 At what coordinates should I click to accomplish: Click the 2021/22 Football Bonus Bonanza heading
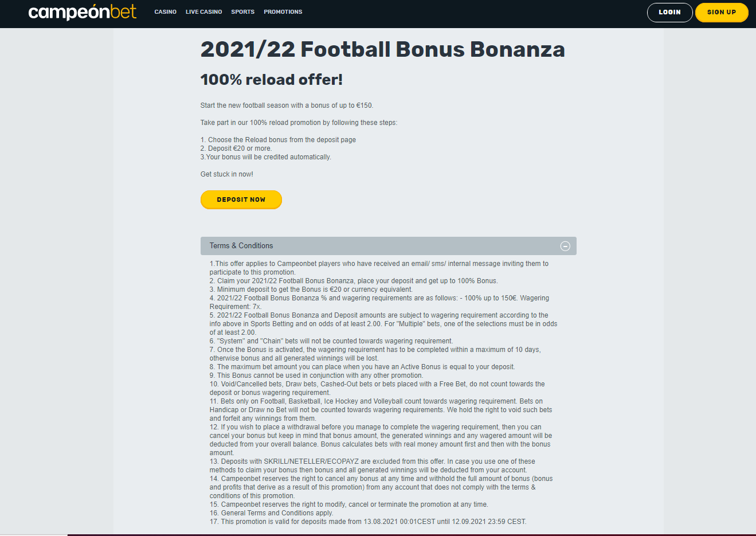pos(383,49)
